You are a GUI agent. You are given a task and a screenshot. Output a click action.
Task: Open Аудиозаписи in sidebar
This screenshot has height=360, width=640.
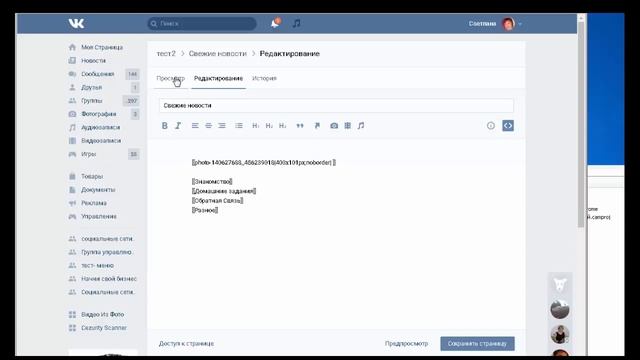click(x=100, y=127)
